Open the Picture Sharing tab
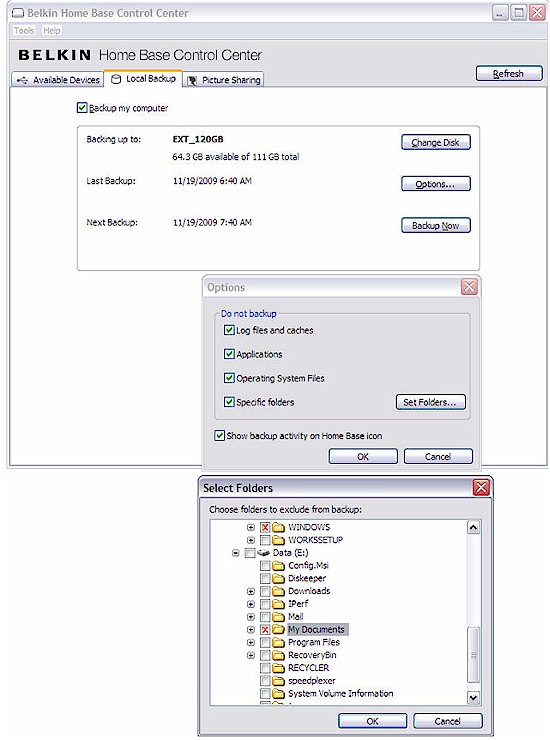The height and width of the screenshot is (740, 550). [x=223, y=80]
